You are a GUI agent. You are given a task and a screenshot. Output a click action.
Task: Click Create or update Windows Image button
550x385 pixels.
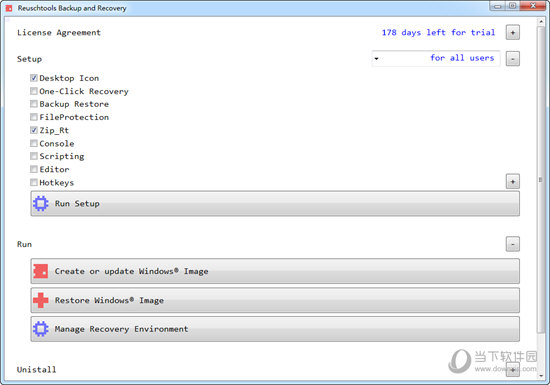click(275, 271)
